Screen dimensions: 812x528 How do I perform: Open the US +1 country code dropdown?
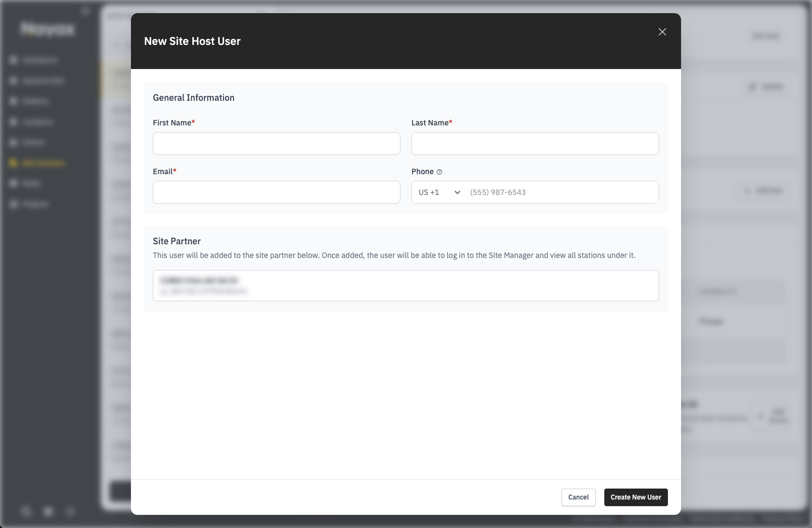439,192
